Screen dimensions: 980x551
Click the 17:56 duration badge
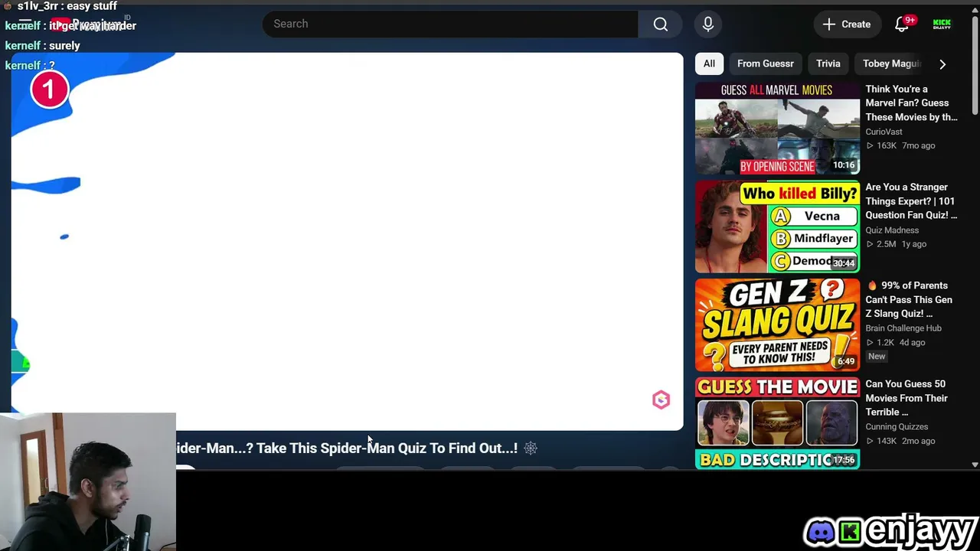[844, 460]
